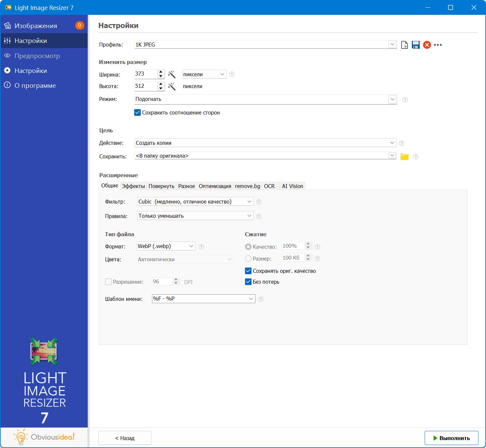The width and height of the screenshot is (486, 448).
Task: Click the Высота input field
Action: pyautogui.click(x=145, y=86)
